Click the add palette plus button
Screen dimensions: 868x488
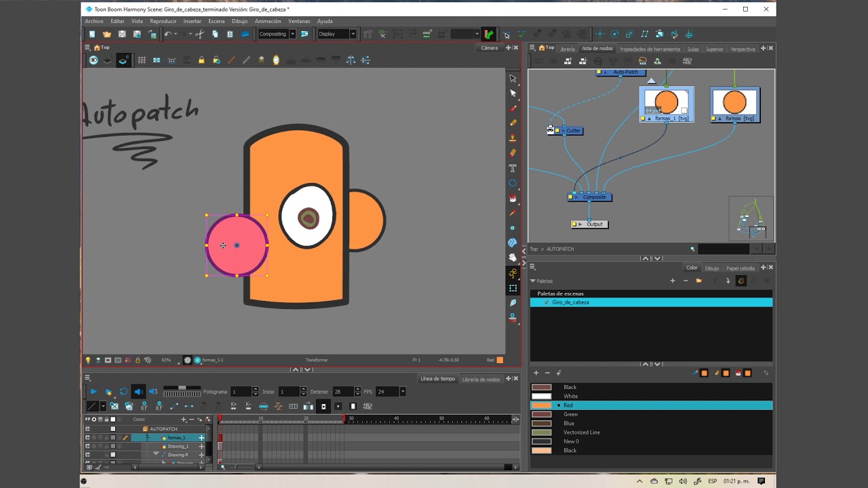[x=673, y=281]
